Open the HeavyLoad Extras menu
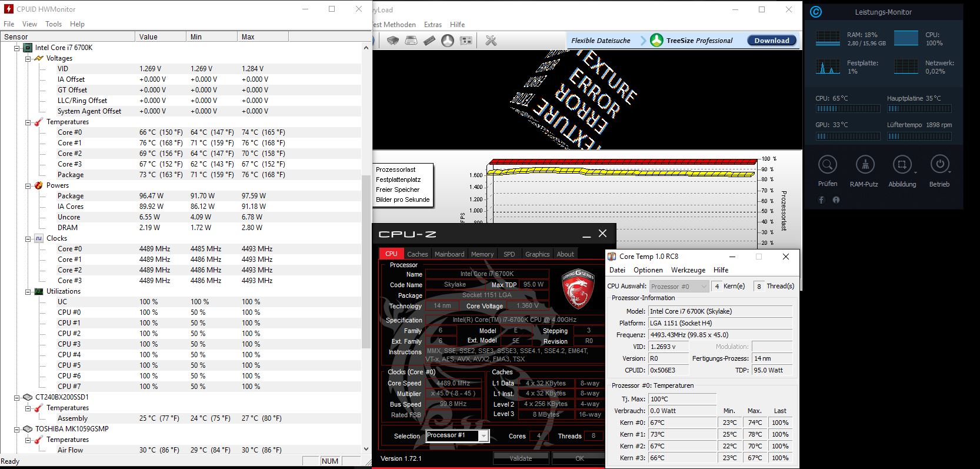 [433, 25]
